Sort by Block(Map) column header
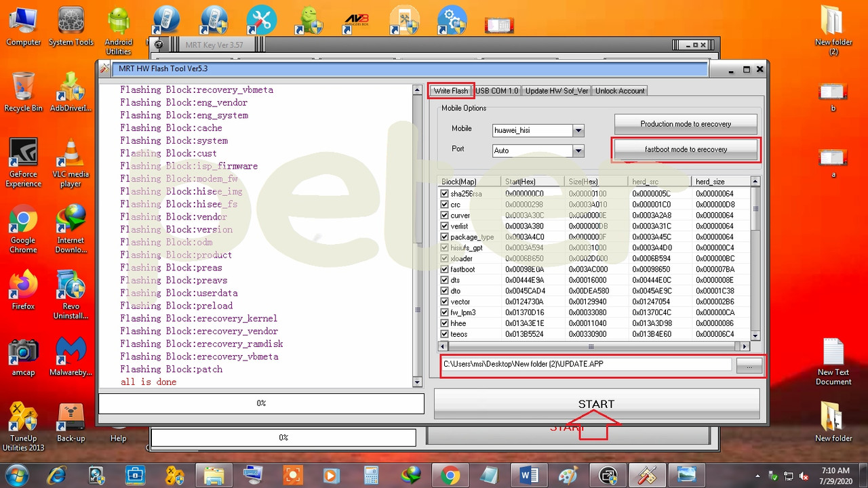This screenshot has height=488, width=868. (470, 182)
